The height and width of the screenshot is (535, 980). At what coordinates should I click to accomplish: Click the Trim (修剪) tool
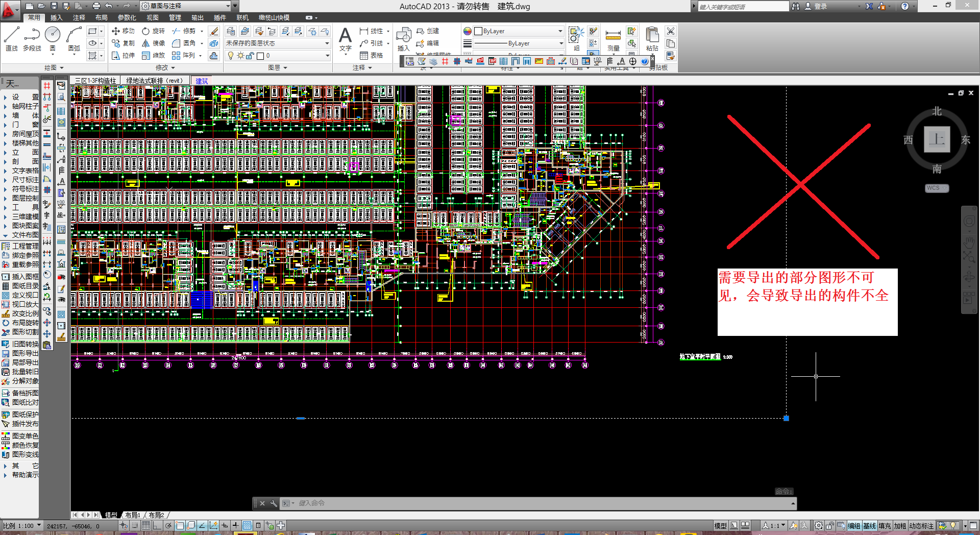tap(184, 31)
